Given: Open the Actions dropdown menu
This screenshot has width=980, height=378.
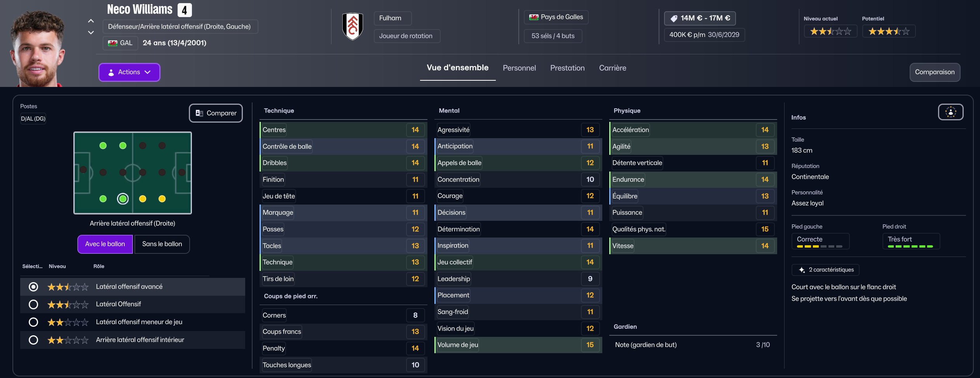Looking at the screenshot, I should click(129, 72).
